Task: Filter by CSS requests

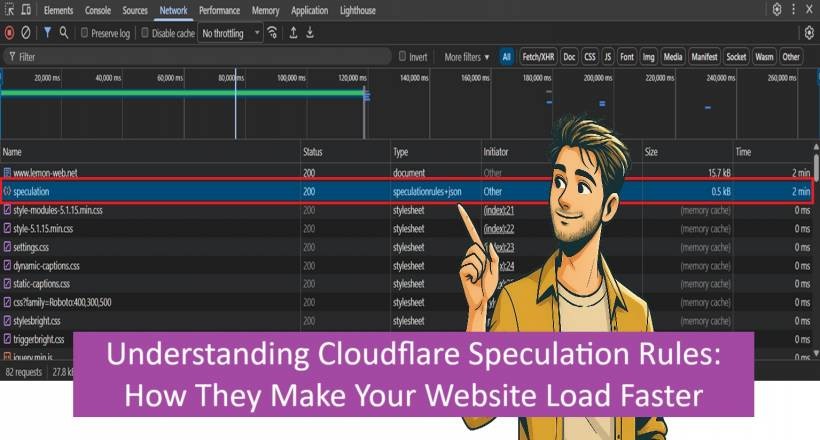Action: click(x=589, y=57)
